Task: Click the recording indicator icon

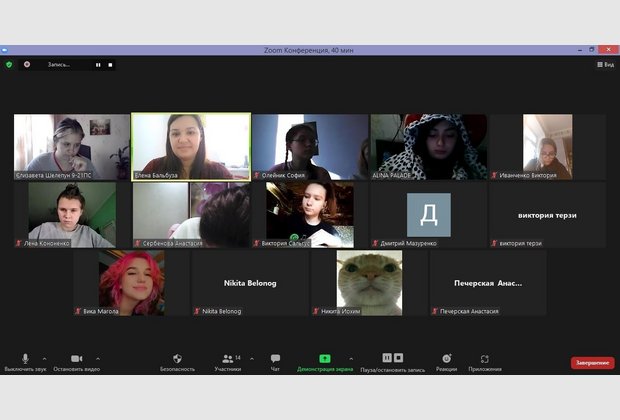Action: (x=27, y=64)
